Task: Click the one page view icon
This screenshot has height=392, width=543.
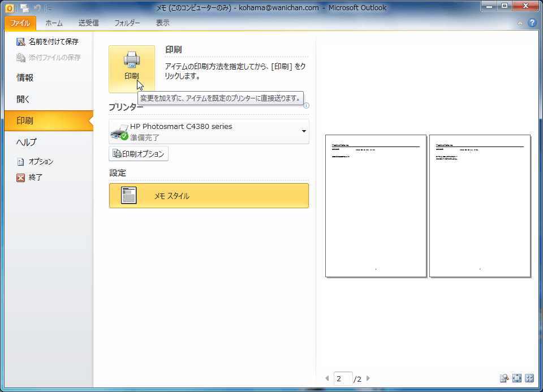Action: 516,378
